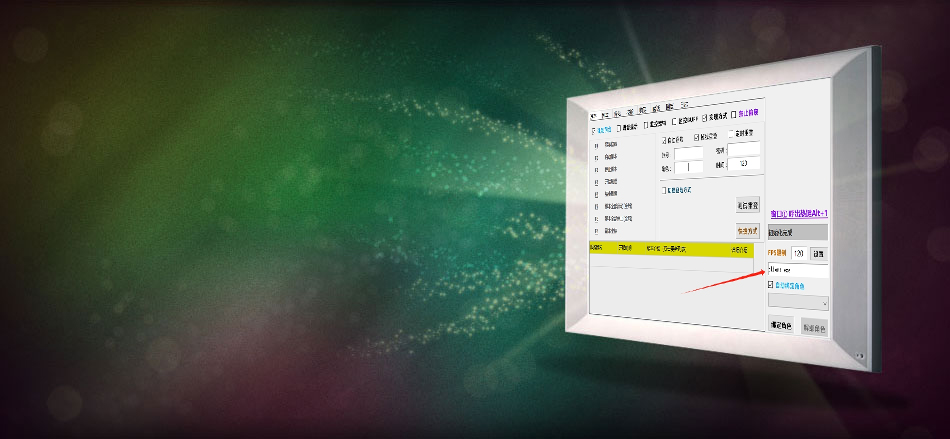Click the first item icon in the feature list
Screen dimensions: 950x439
coord(597,145)
